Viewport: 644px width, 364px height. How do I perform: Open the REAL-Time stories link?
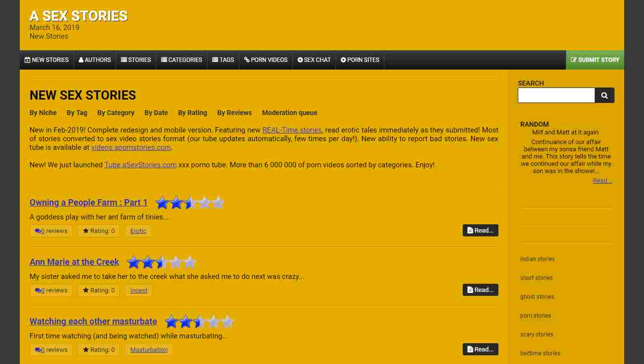tap(292, 130)
